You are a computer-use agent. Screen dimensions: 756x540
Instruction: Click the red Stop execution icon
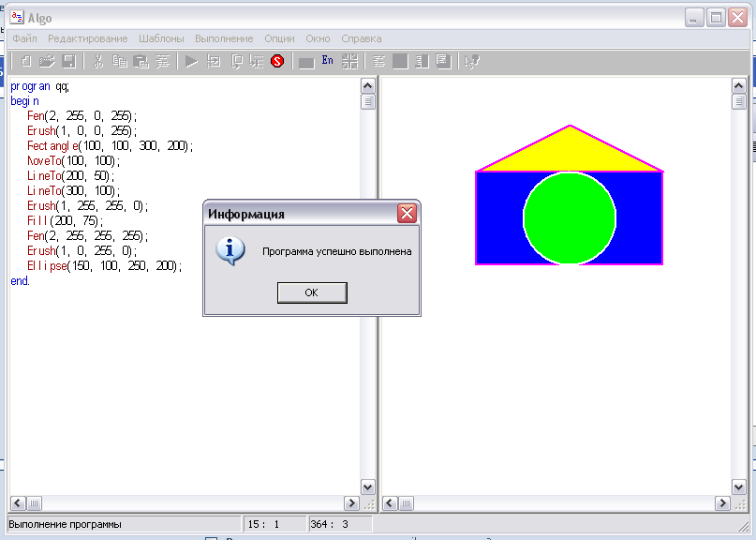(x=277, y=62)
